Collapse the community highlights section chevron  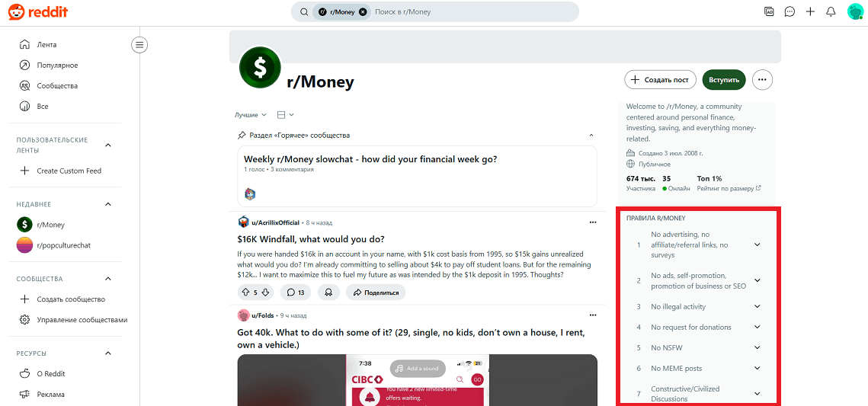[591, 136]
